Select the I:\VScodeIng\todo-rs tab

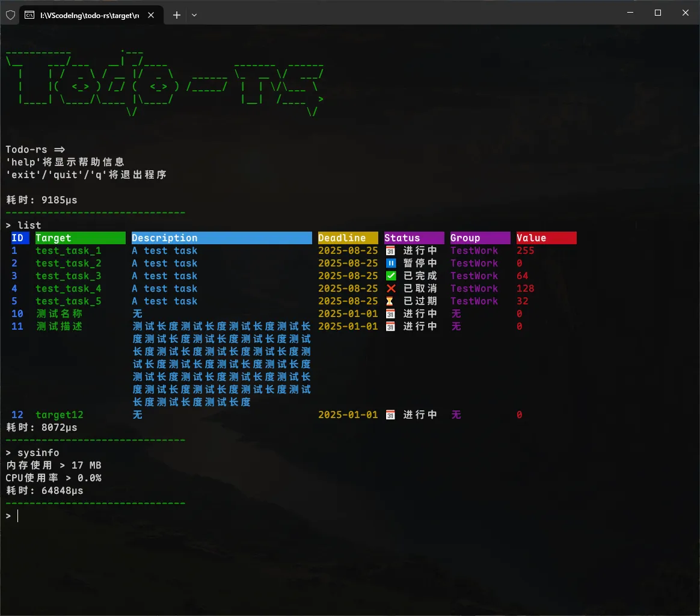click(91, 15)
